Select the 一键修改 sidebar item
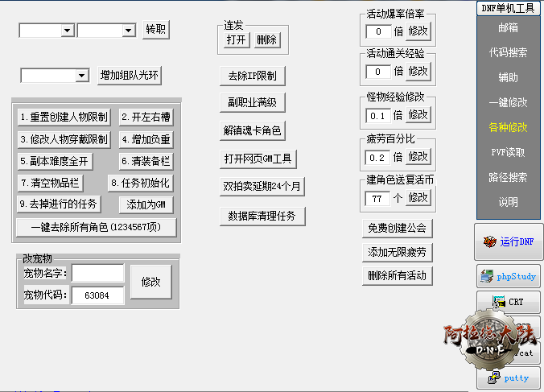544x392 pixels. click(x=509, y=102)
